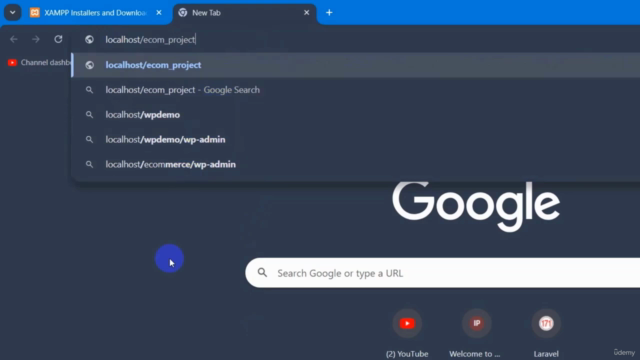Open the YouTube shortcut tile
Screen dimensions: 640x360
407,332
